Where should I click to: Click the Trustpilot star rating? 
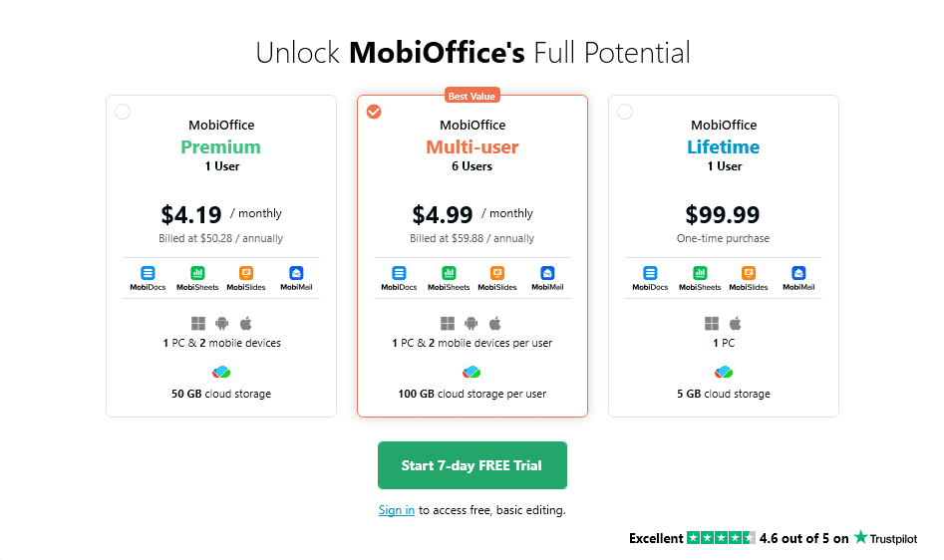721,538
